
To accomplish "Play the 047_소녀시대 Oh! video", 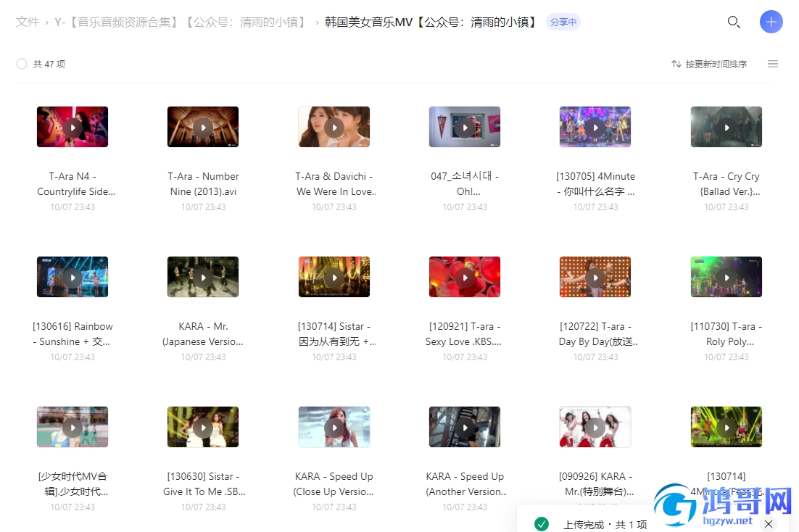I will (465, 127).
